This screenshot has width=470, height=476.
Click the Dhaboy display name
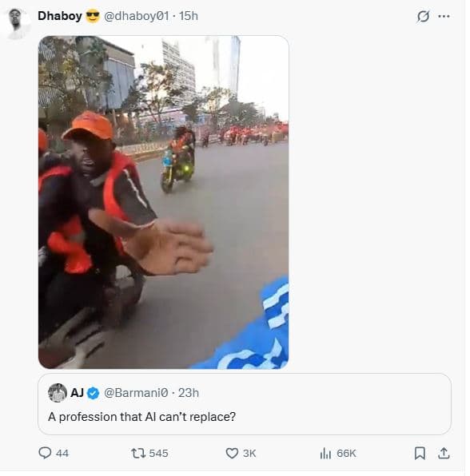pos(60,16)
